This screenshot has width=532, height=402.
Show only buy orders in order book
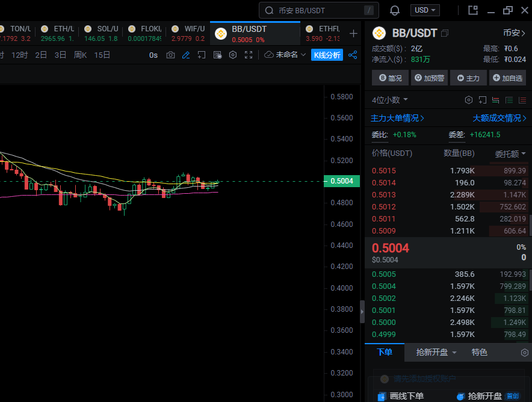pos(509,100)
